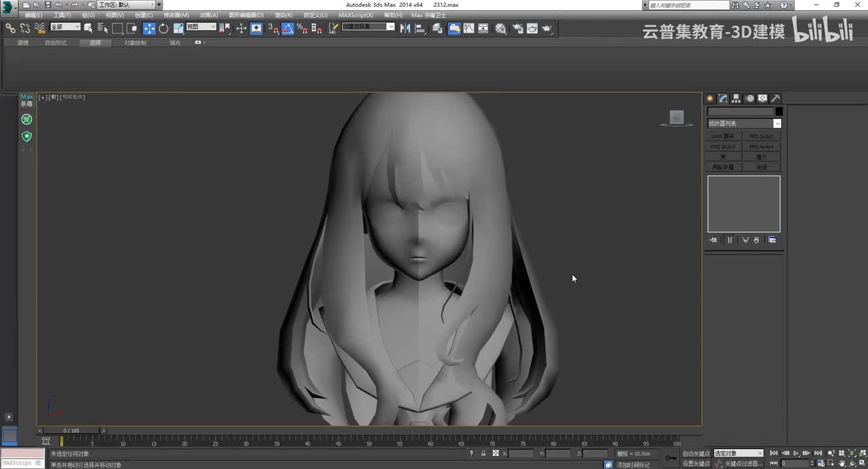Viewport: 868px width, 469px height.
Task: Open the 选定对象 key filter dropdown
Action: tap(738, 453)
